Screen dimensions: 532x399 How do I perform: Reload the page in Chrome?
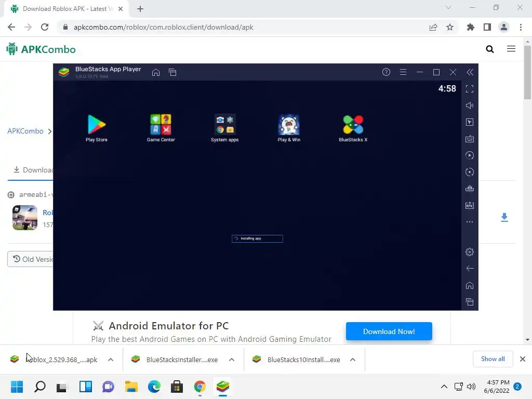[x=45, y=27]
